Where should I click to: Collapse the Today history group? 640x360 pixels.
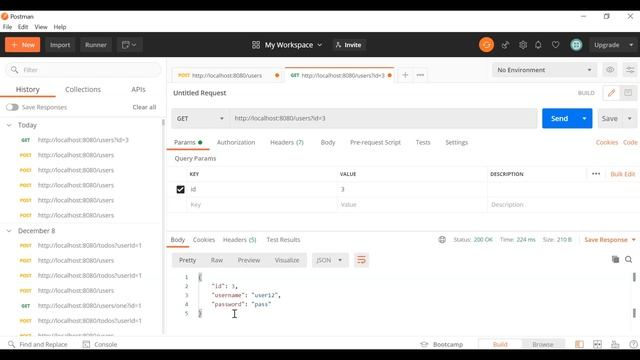[x=9, y=125]
